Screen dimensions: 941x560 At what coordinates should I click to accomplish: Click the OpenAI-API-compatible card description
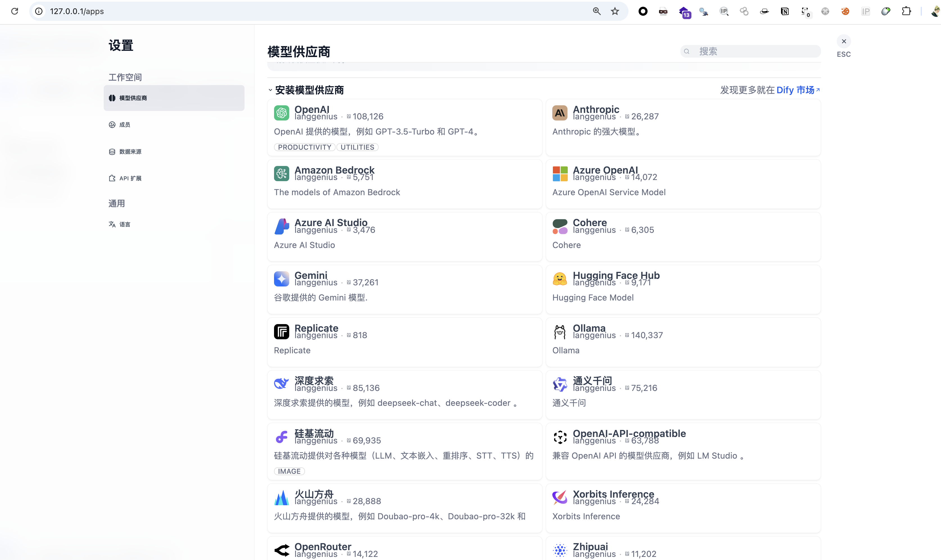click(649, 456)
